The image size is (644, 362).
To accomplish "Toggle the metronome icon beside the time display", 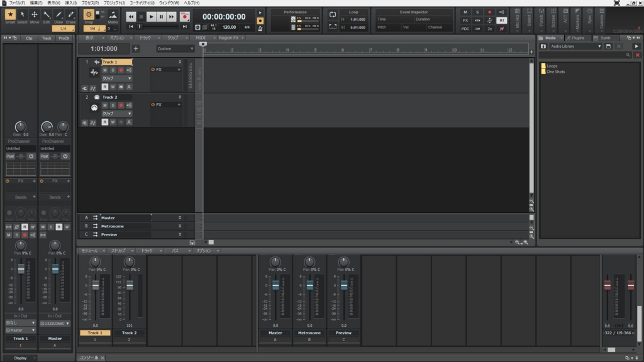I will click(260, 28).
